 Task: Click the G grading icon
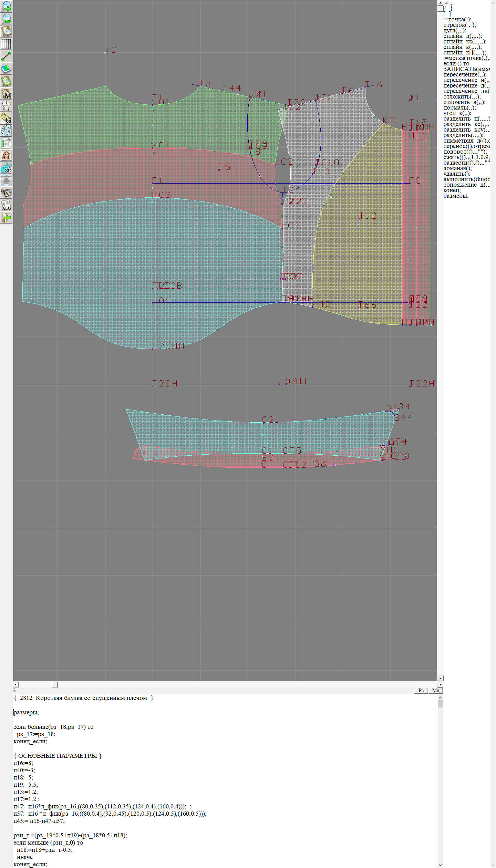pyautogui.click(x=6, y=118)
